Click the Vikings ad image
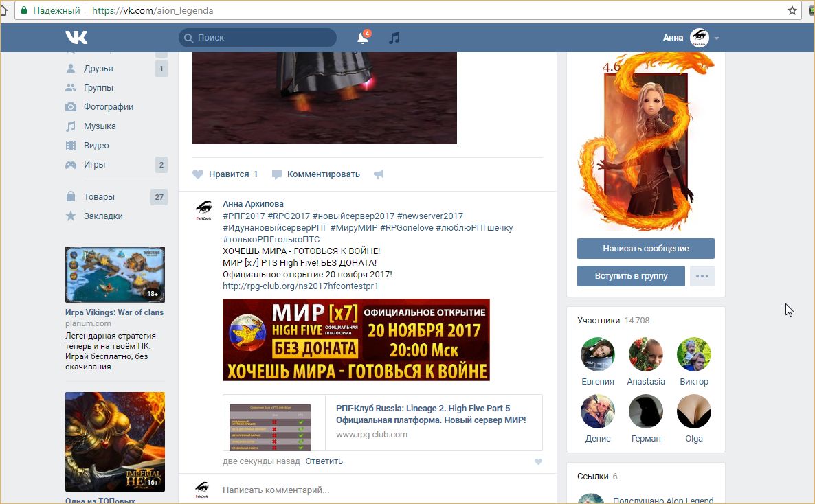Viewport: 815px width, 504px height. (115, 275)
